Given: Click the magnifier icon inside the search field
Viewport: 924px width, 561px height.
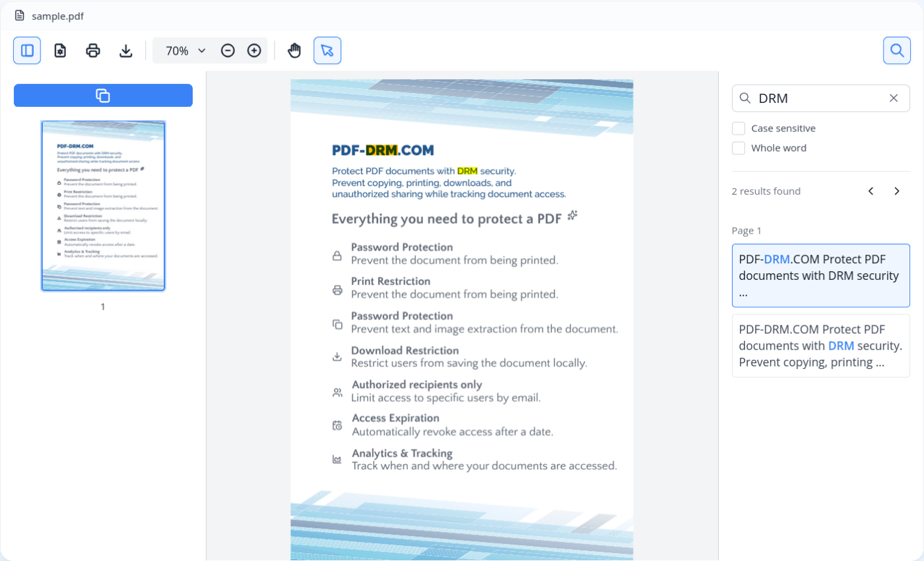Looking at the screenshot, I should pos(745,98).
